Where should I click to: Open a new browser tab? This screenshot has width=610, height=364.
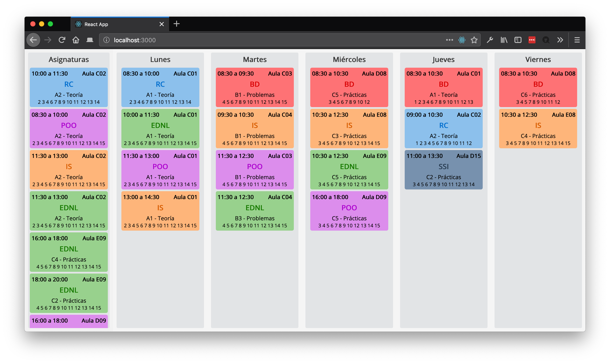176,24
